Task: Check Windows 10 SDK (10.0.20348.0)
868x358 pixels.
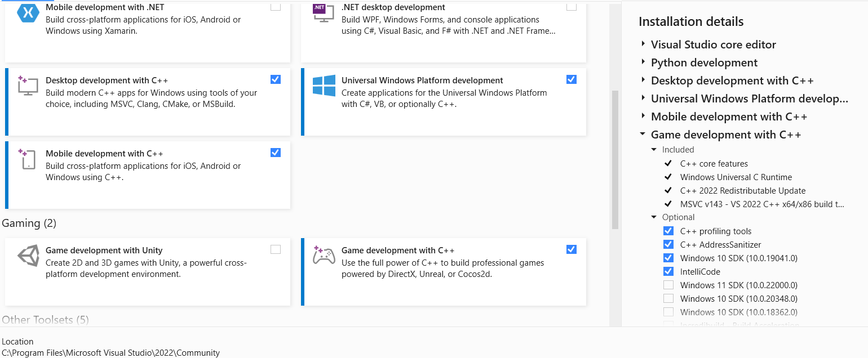Action: [668, 298]
